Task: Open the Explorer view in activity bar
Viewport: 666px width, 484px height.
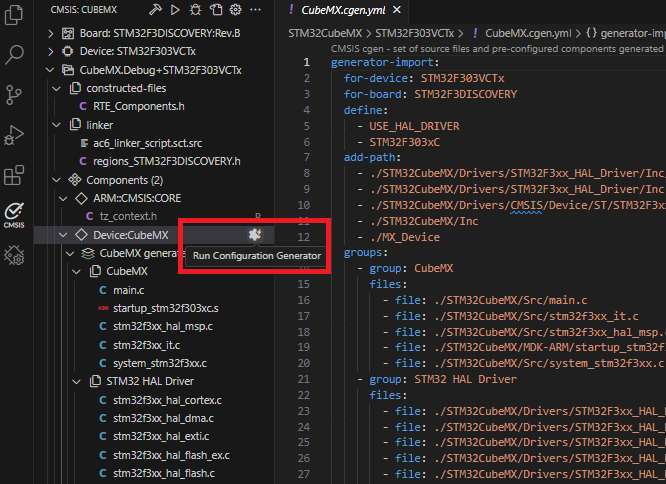Action: [x=14, y=15]
